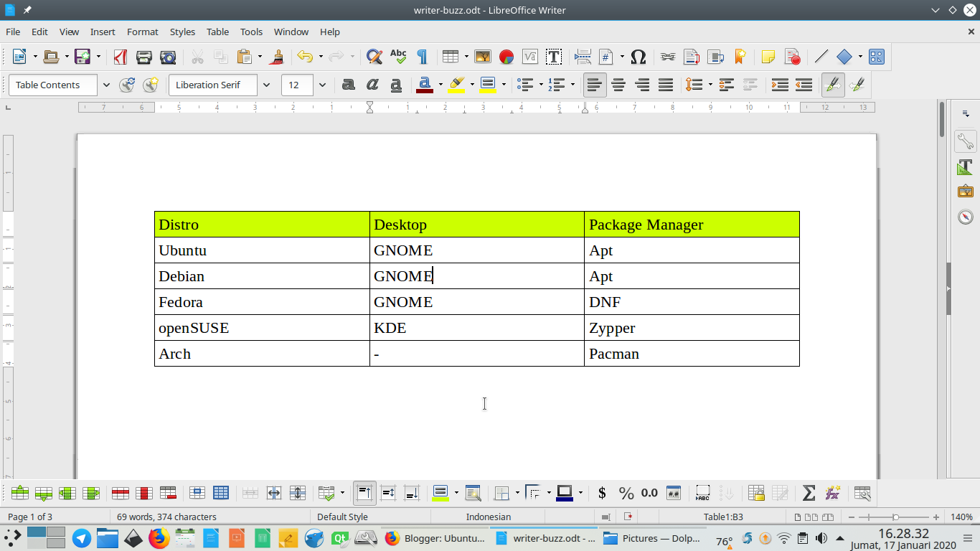The image size is (980, 551).
Task: Expand the font size dropdown
Action: click(x=322, y=85)
